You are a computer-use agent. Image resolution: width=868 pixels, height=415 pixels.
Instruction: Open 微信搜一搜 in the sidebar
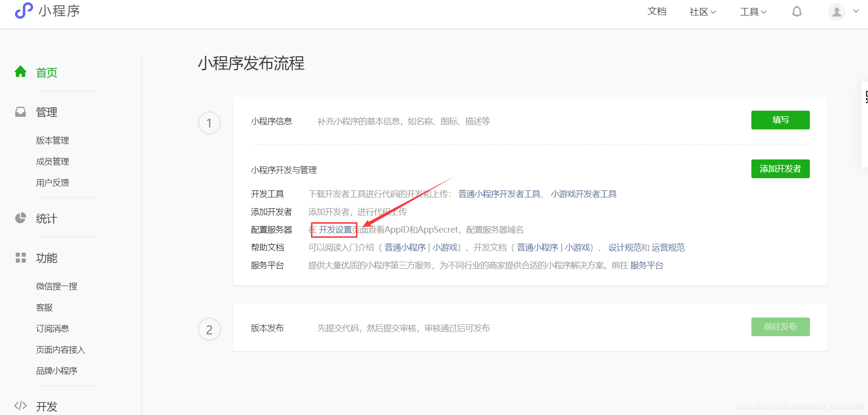(57, 286)
